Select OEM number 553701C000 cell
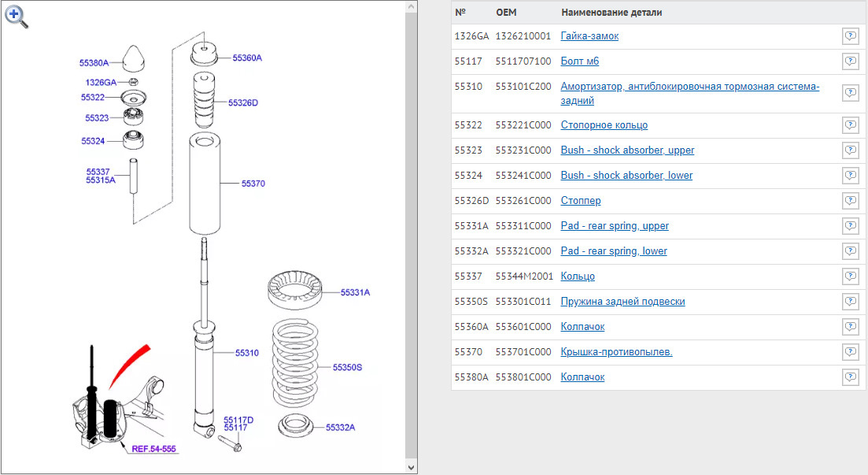The image size is (868, 475). [523, 352]
